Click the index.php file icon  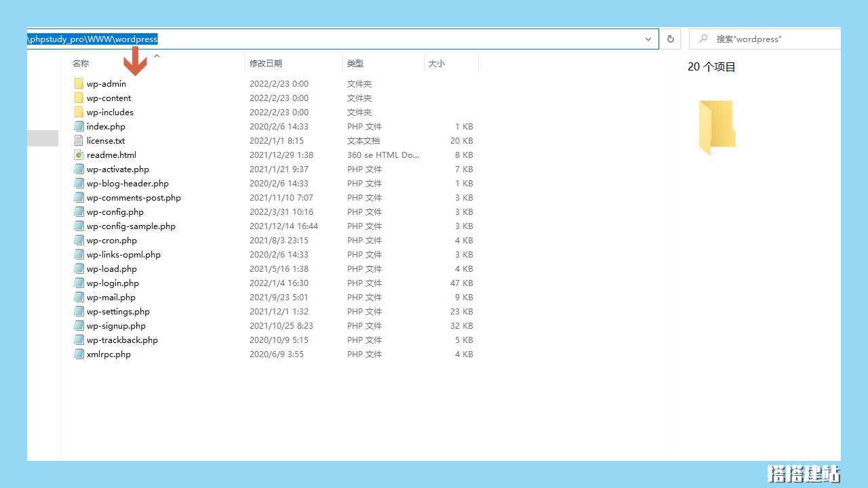coord(79,127)
